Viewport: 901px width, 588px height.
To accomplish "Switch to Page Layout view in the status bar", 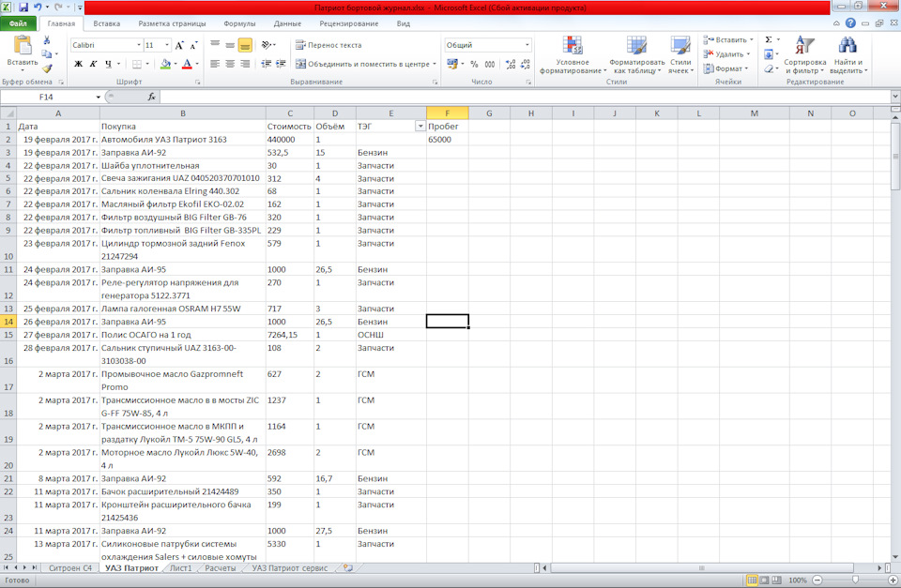I will pyautogui.click(x=764, y=580).
